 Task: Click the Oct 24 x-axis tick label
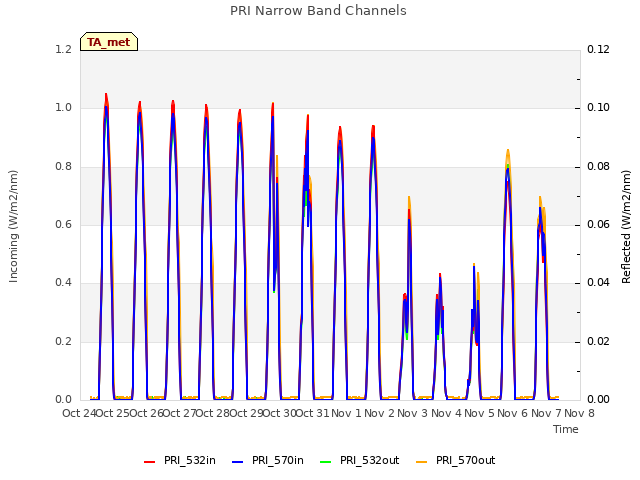[x=79, y=413]
